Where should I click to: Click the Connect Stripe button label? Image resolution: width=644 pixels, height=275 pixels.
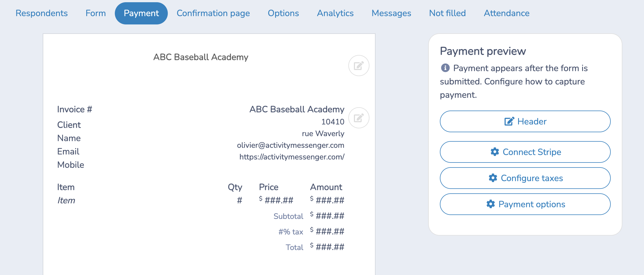(x=532, y=152)
